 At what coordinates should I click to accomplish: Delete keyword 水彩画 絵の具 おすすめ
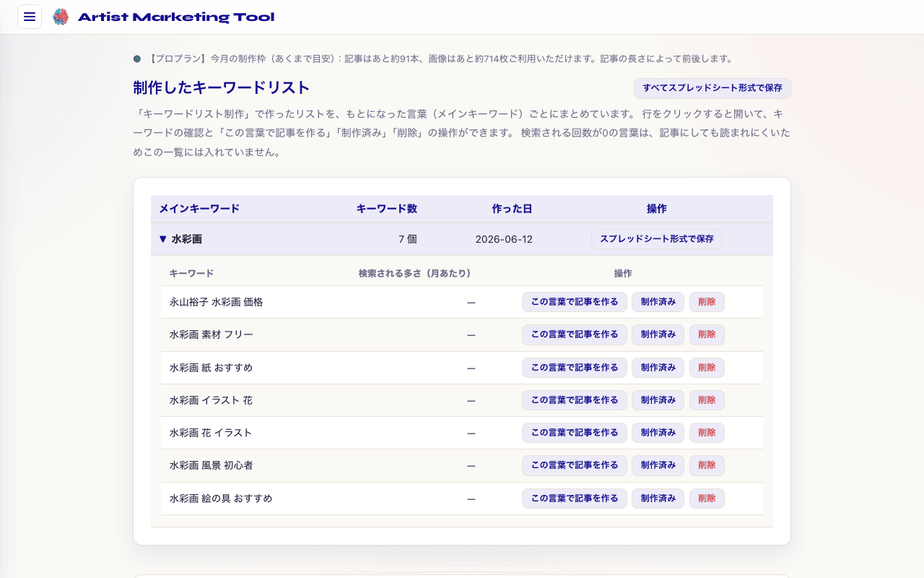pos(707,499)
